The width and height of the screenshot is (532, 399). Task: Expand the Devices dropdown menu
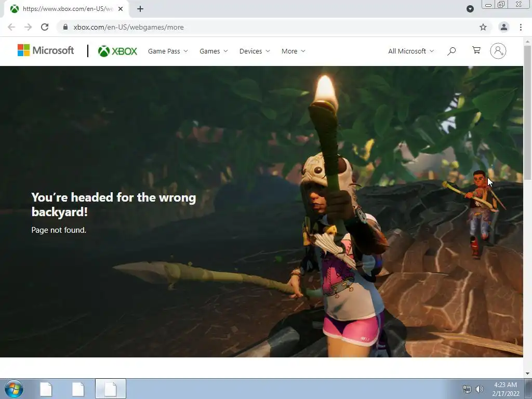pyautogui.click(x=255, y=51)
